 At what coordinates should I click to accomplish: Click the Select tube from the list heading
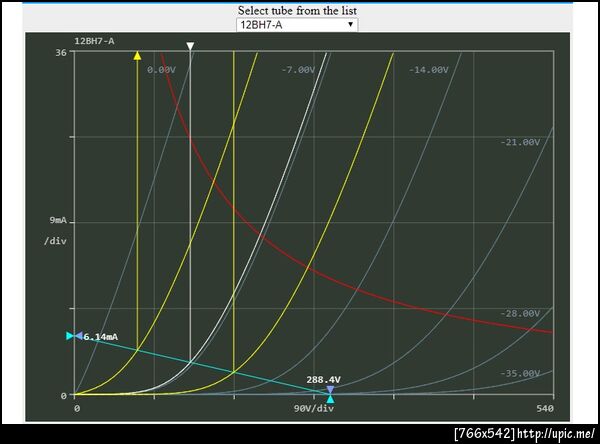click(297, 10)
